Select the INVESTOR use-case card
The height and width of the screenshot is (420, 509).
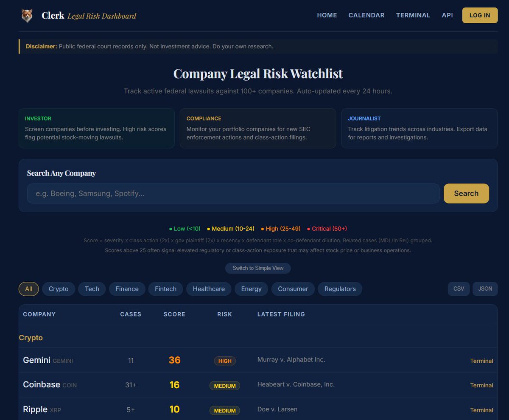coord(97,128)
